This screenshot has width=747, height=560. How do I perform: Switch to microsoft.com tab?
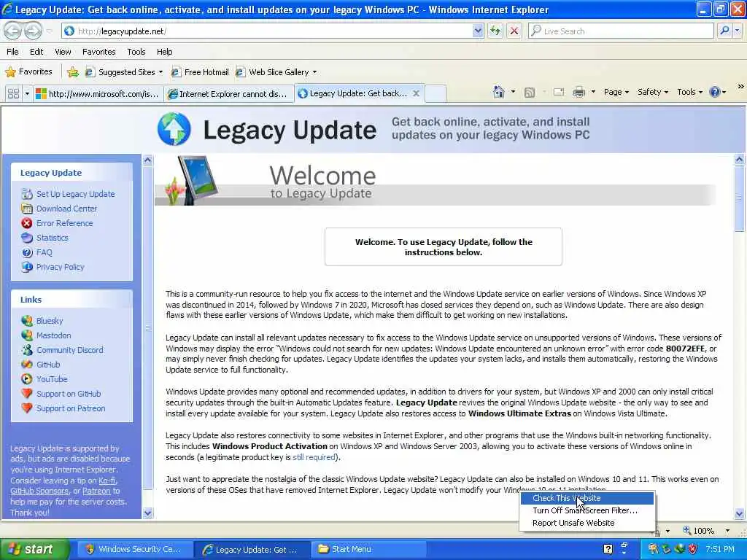pos(98,94)
